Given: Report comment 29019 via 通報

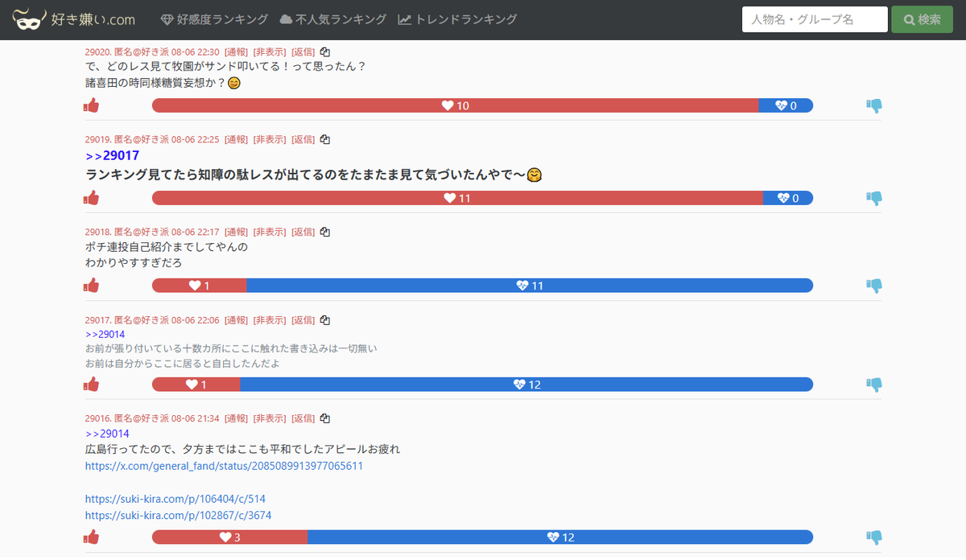Looking at the screenshot, I should click(236, 139).
